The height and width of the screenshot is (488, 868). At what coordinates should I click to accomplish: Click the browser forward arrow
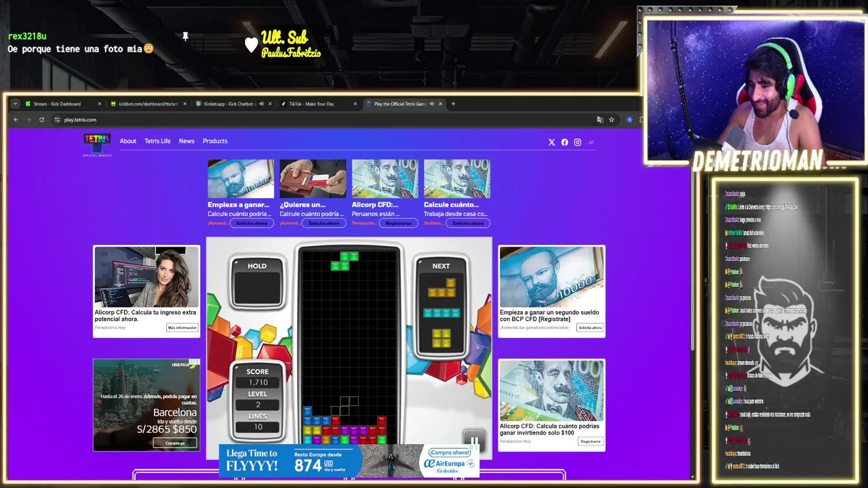point(28,120)
